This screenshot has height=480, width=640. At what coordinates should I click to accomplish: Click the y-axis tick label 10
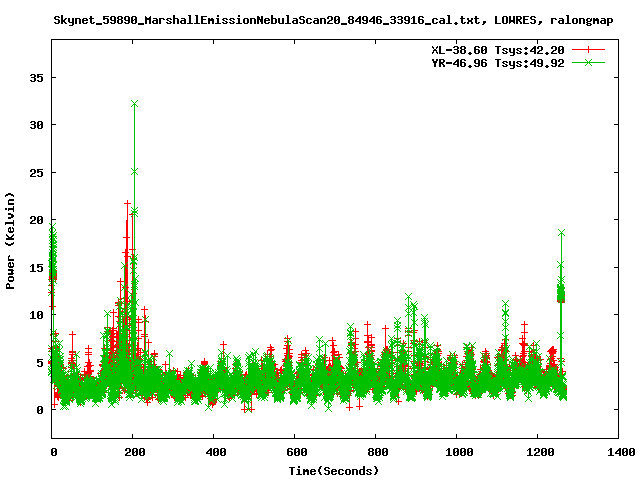coord(37,315)
